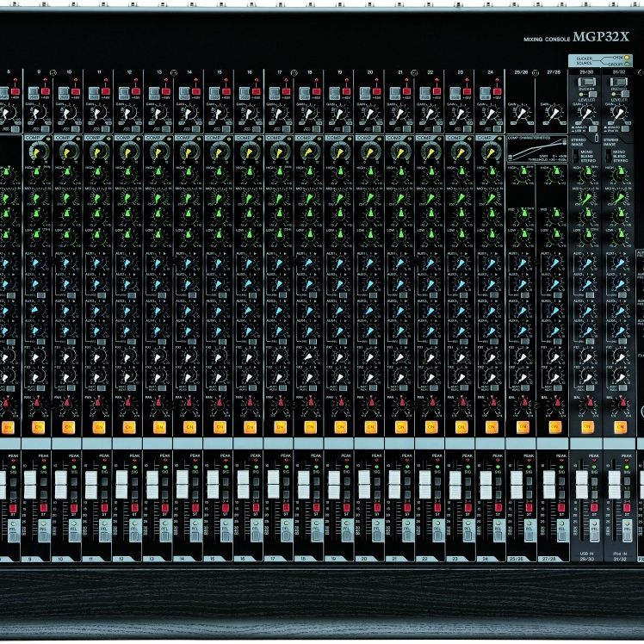Assign channel 10 to group 1-2
Viewport: 644px width, 644px height.
coord(74,481)
